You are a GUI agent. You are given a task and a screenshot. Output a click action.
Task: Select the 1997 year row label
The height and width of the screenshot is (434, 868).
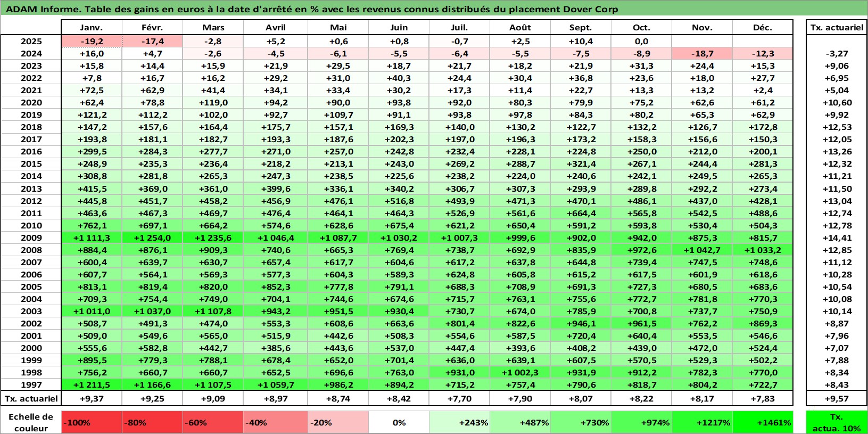(31, 384)
